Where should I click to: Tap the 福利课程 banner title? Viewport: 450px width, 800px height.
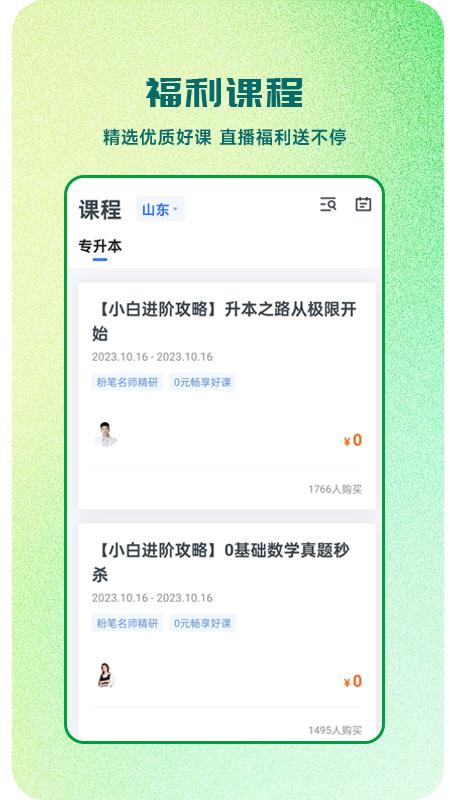click(x=224, y=92)
